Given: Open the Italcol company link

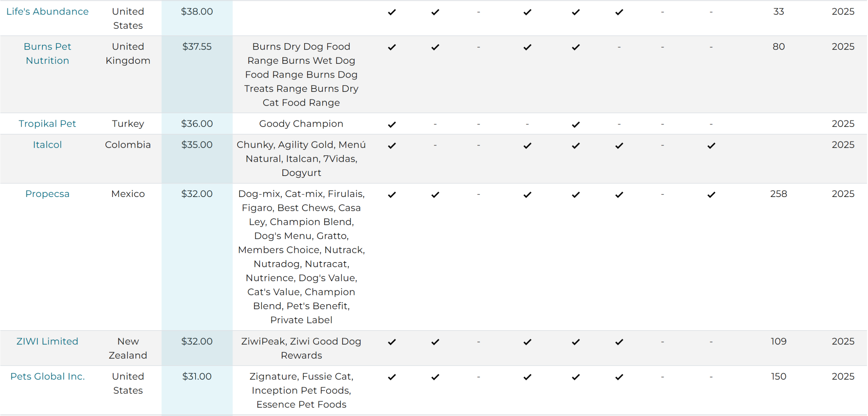Looking at the screenshot, I should [x=47, y=145].
